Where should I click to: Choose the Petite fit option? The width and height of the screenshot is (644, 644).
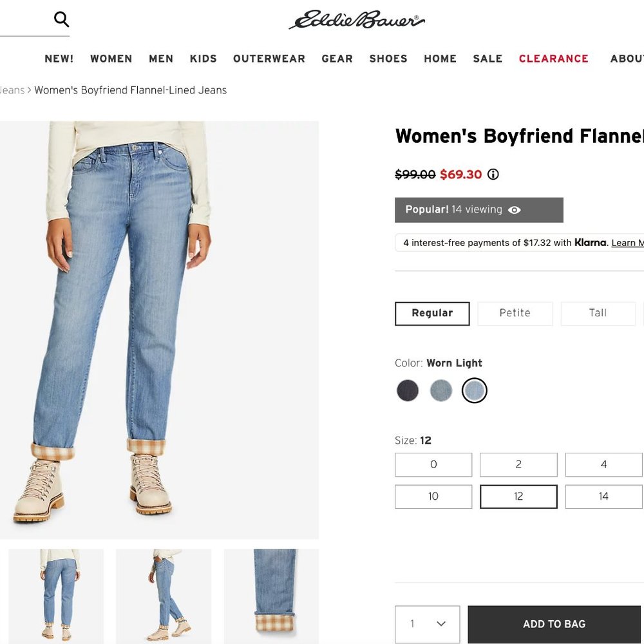[x=515, y=314]
